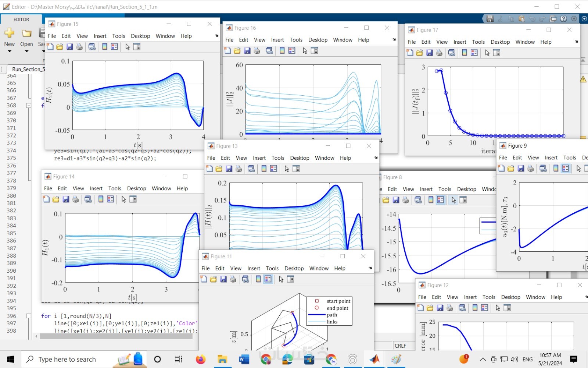The height and width of the screenshot is (368, 588).
Task: Expand the New button dropdown arrow
Action: pos(10,51)
